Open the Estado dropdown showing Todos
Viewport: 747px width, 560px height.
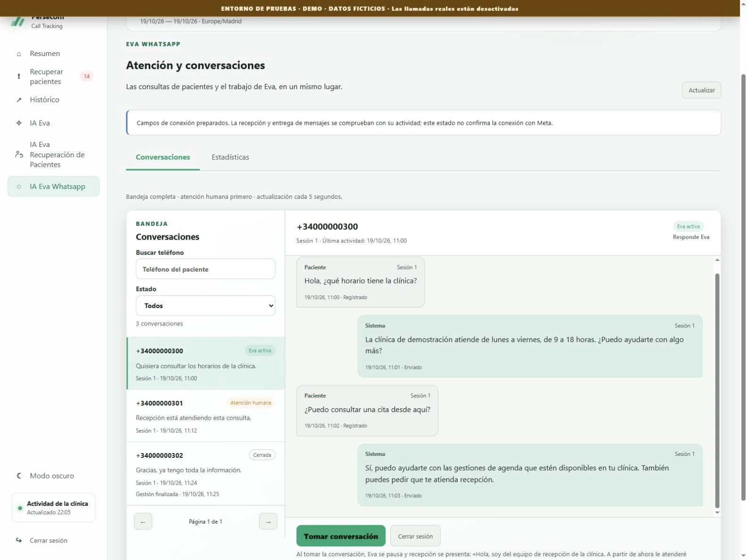205,306
